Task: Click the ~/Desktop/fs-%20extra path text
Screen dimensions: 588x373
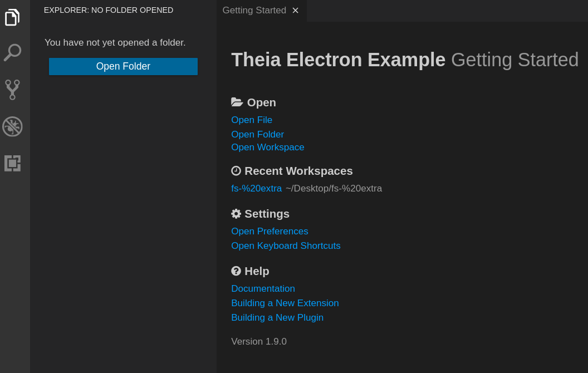Action: click(334, 189)
